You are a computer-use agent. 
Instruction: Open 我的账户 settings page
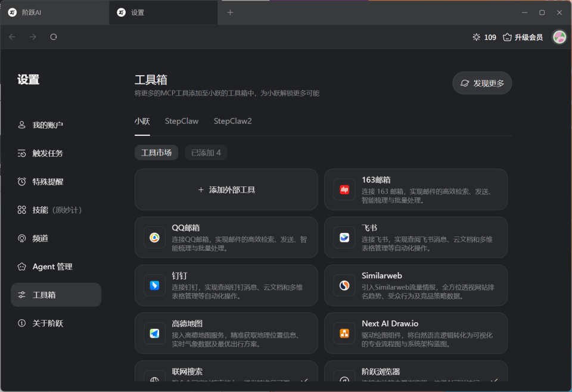56,125
